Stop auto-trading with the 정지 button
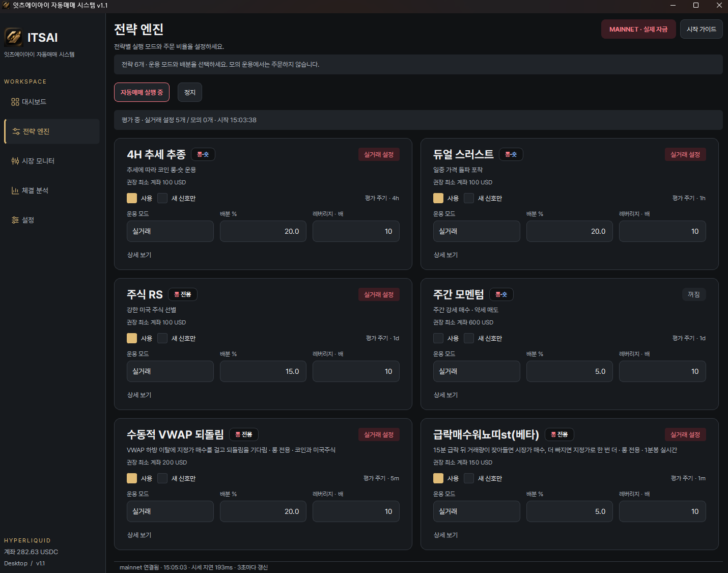The height and width of the screenshot is (573, 728). click(x=190, y=92)
